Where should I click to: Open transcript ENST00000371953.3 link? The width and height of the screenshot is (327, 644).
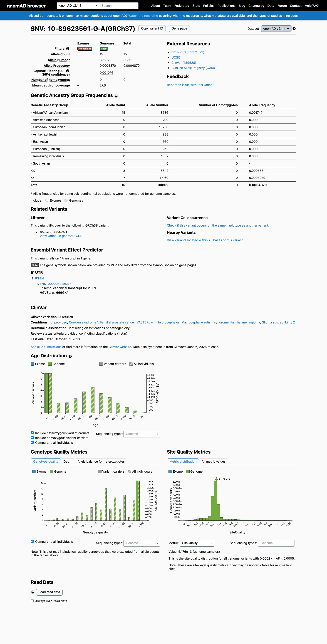tap(55, 284)
